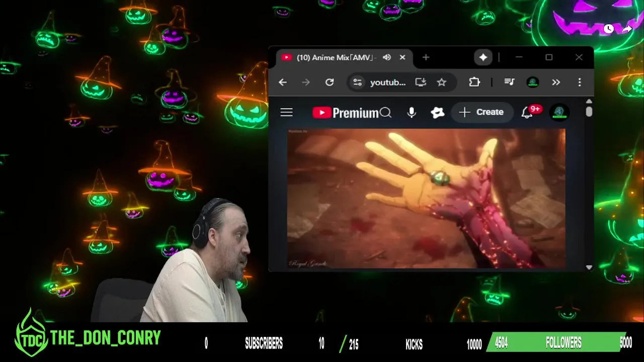
Task: Search with your voice microphone
Action: click(x=412, y=112)
